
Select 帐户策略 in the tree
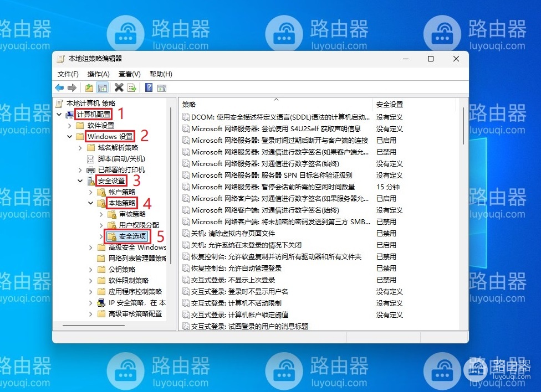122,192
